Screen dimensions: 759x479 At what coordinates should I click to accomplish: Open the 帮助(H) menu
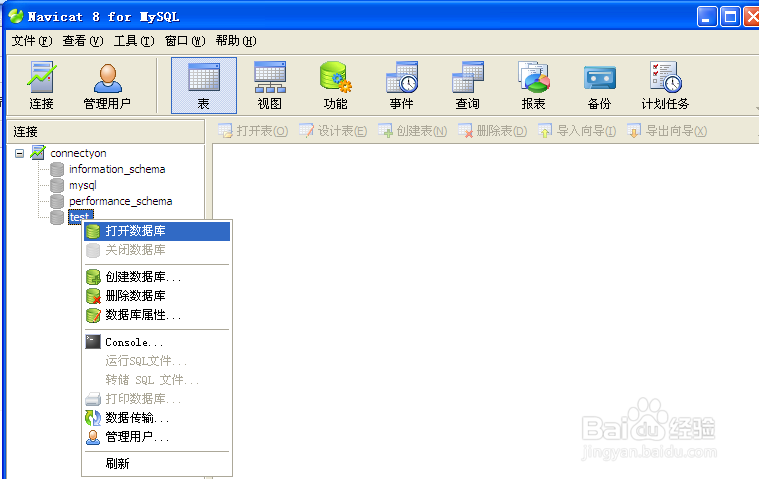point(236,41)
